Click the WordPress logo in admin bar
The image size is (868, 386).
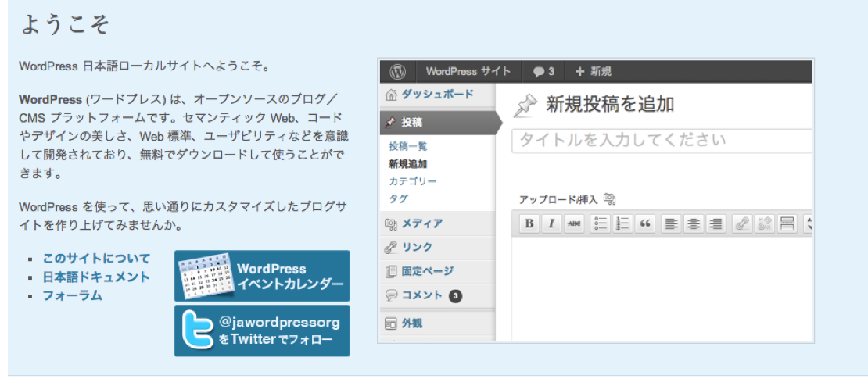coord(397,71)
